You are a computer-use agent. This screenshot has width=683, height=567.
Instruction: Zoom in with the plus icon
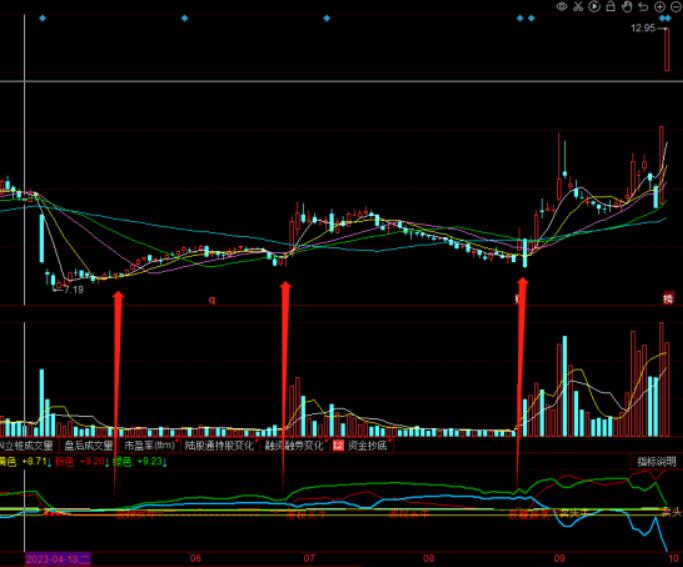pos(659,7)
